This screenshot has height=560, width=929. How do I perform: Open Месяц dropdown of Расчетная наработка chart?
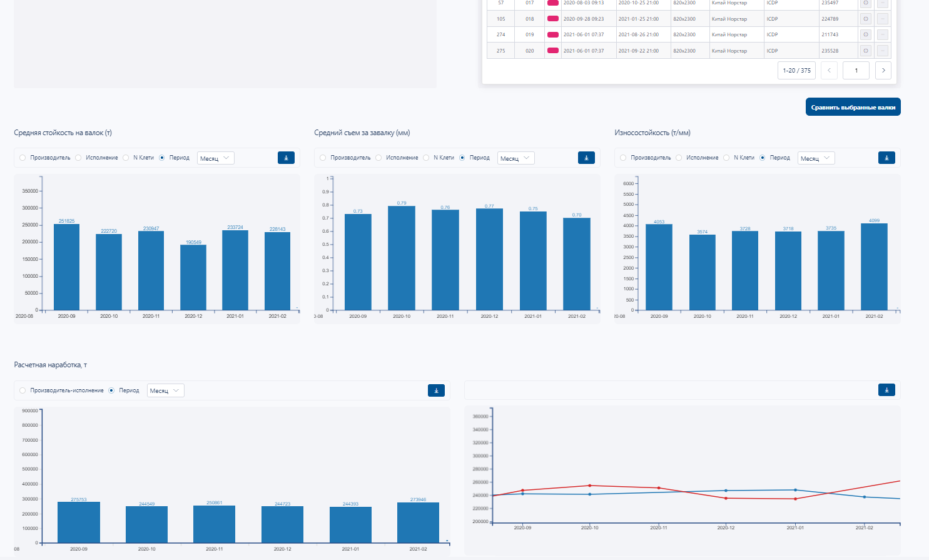[166, 390]
